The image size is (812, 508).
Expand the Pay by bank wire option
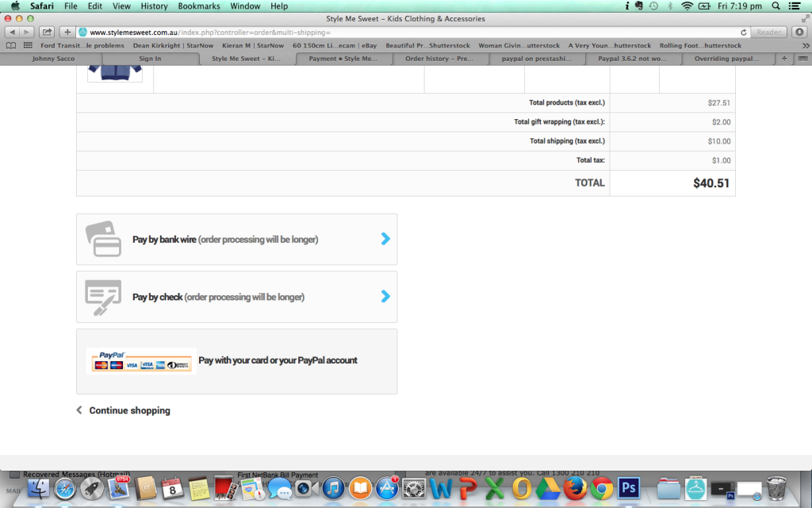385,239
